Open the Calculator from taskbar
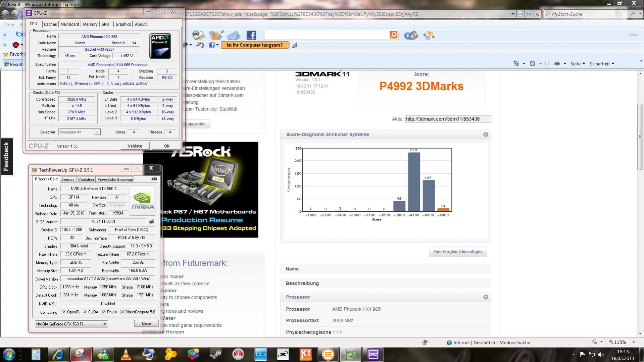Screen dimensions: 644x362 (x=36, y=354)
